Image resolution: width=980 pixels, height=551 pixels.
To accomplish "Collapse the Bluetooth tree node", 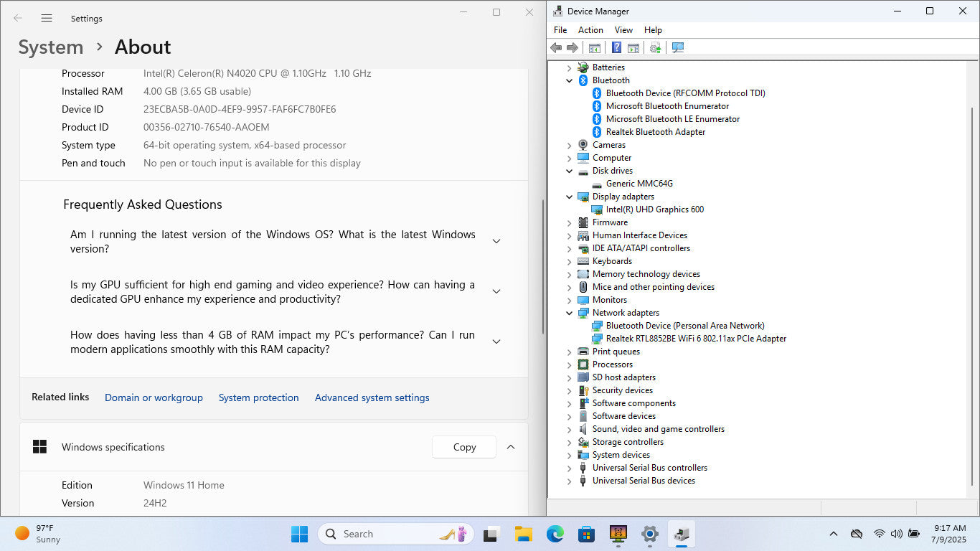I will (x=570, y=80).
